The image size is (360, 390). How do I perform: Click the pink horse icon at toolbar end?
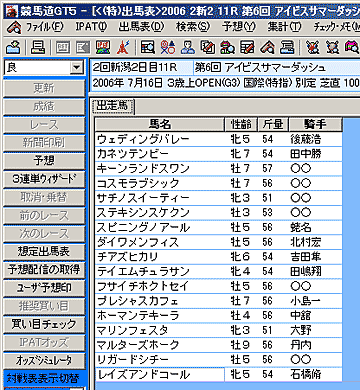click(352, 47)
